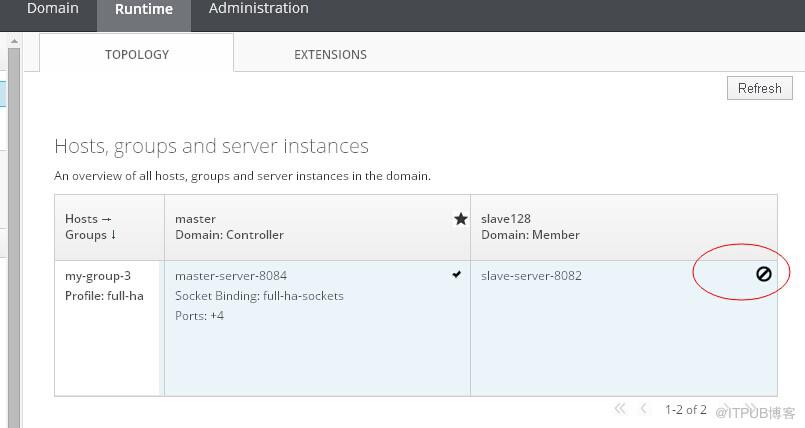Click the Refresh button
The height and width of the screenshot is (428, 805).
(x=759, y=88)
